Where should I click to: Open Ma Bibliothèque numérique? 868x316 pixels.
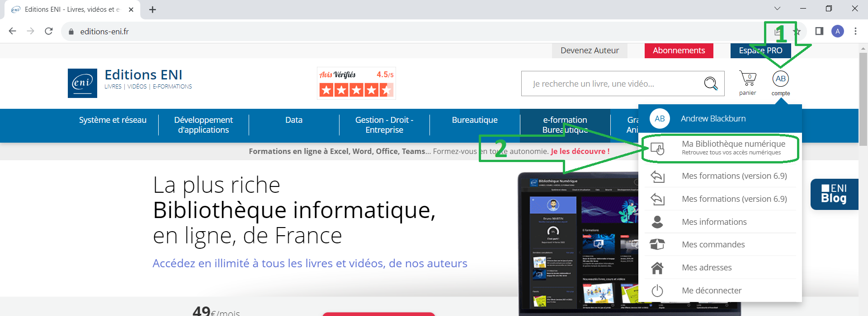[x=720, y=148]
